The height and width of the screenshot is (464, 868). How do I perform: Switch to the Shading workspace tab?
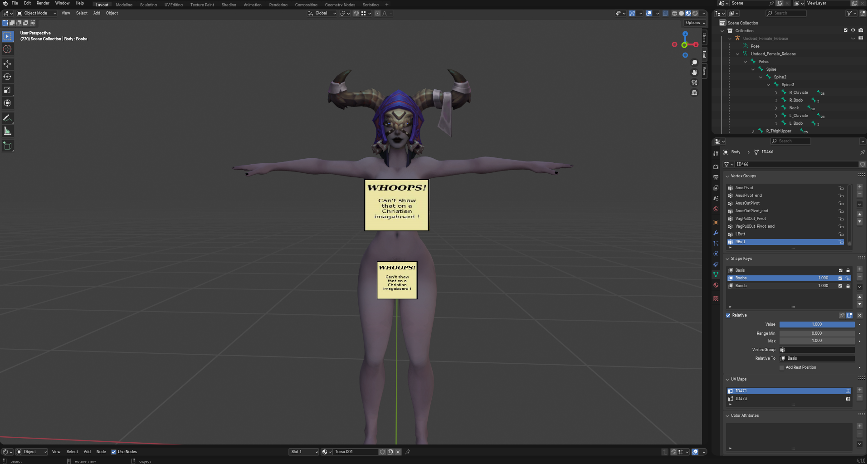click(229, 5)
